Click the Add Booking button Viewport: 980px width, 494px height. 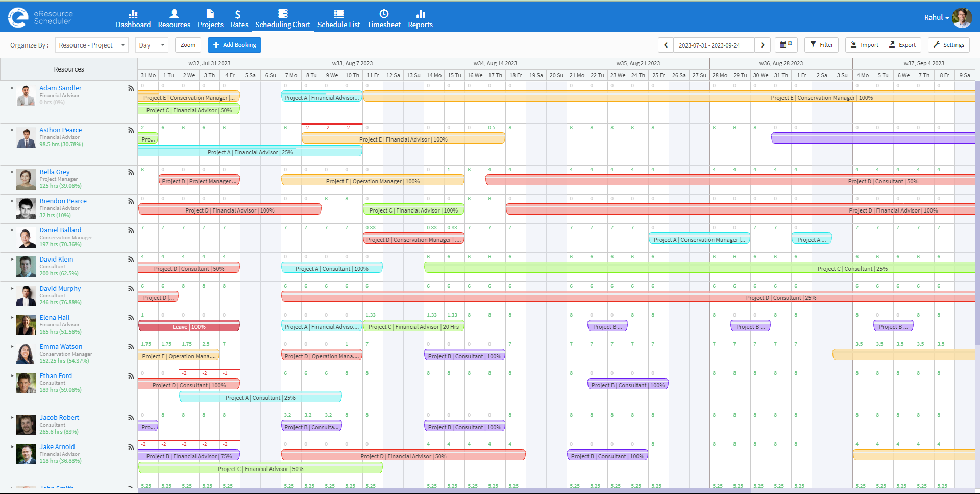point(234,45)
